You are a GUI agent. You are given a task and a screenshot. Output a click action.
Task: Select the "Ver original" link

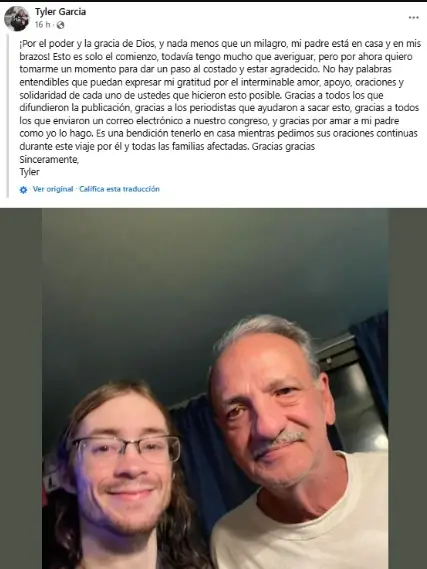[53, 189]
